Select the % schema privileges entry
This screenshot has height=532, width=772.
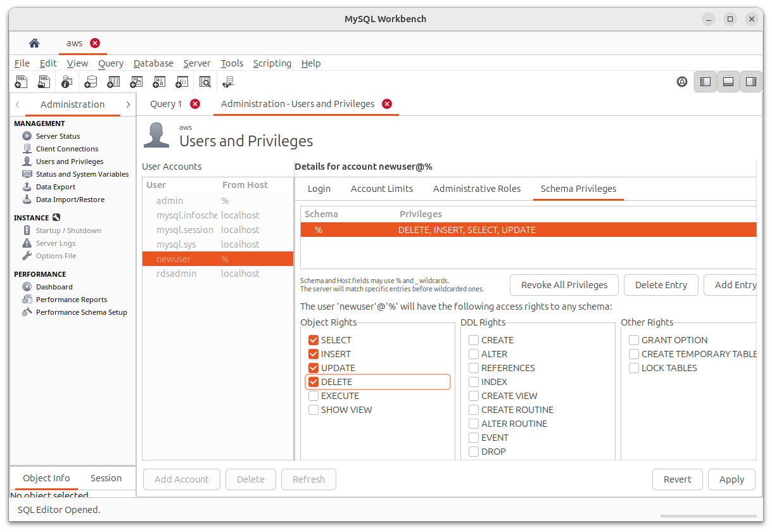tap(528, 230)
